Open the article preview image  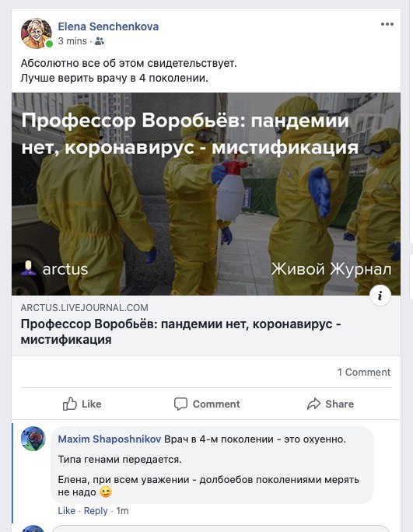(206, 194)
